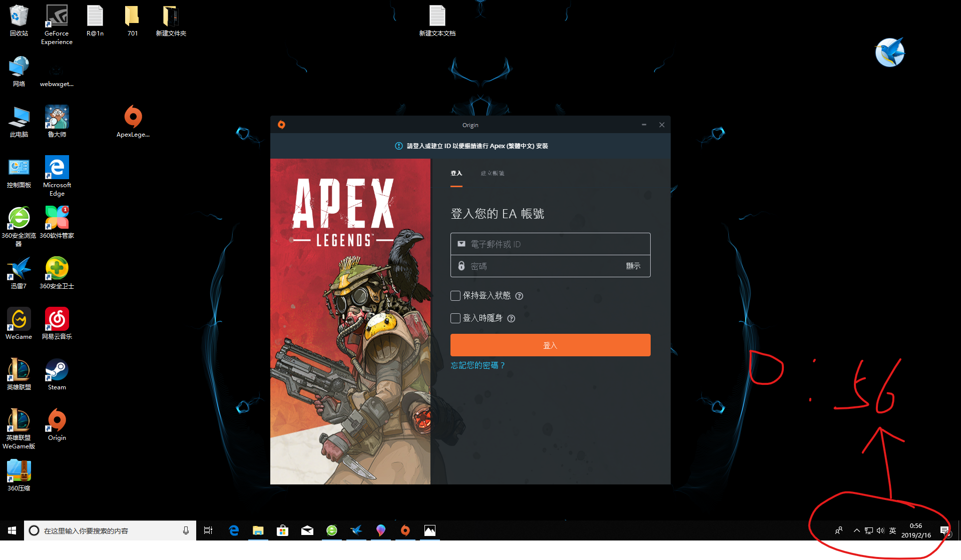Select the 新建文本文档 text file icon
The width and height of the screenshot is (961, 560).
(x=437, y=21)
